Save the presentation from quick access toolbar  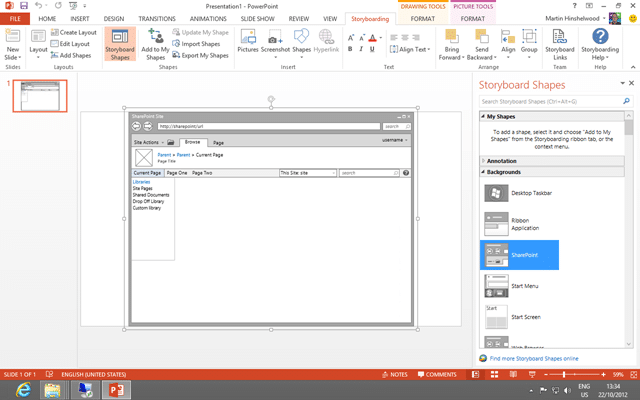(24, 6)
